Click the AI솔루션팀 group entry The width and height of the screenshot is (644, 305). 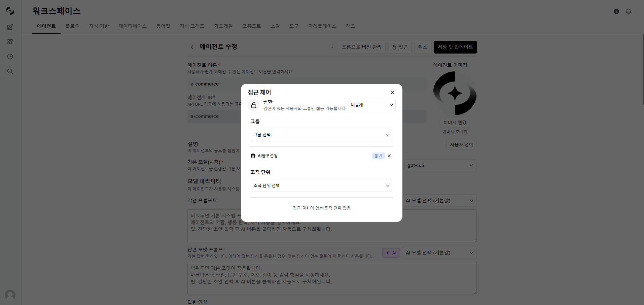tap(264, 156)
